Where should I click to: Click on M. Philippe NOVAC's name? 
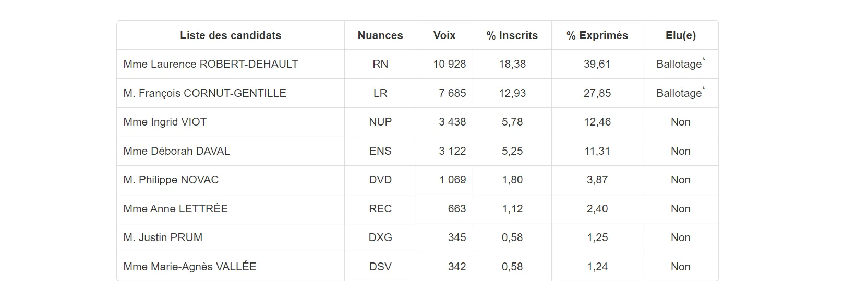171,180
